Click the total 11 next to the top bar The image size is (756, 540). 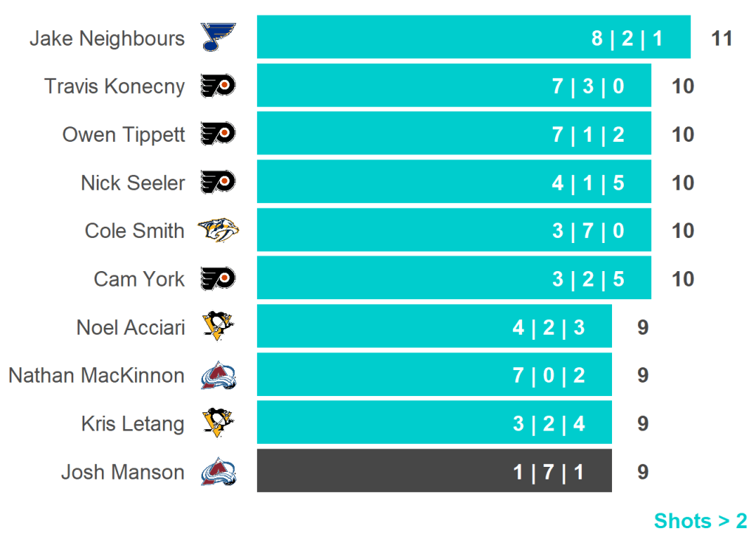[x=721, y=38]
